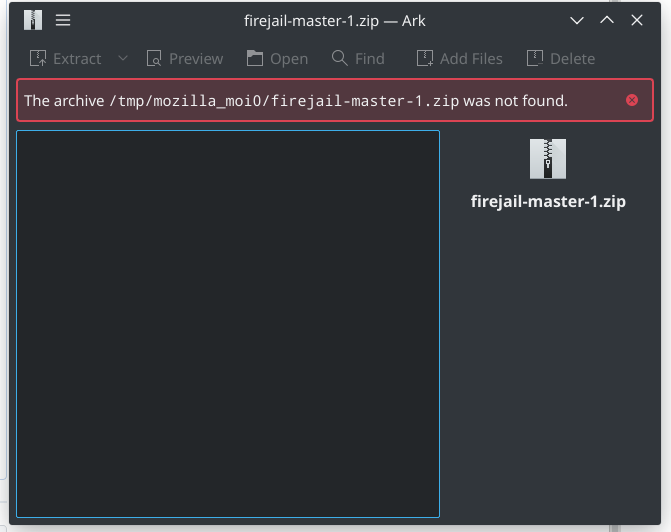Image resolution: width=671 pixels, height=532 pixels.
Task: Click the Find toolbar button
Action: point(358,59)
